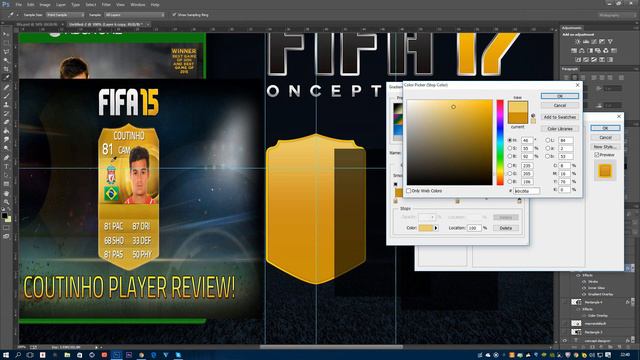The image size is (640, 360).
Task: Select the R red radio button
Action: 510,166
